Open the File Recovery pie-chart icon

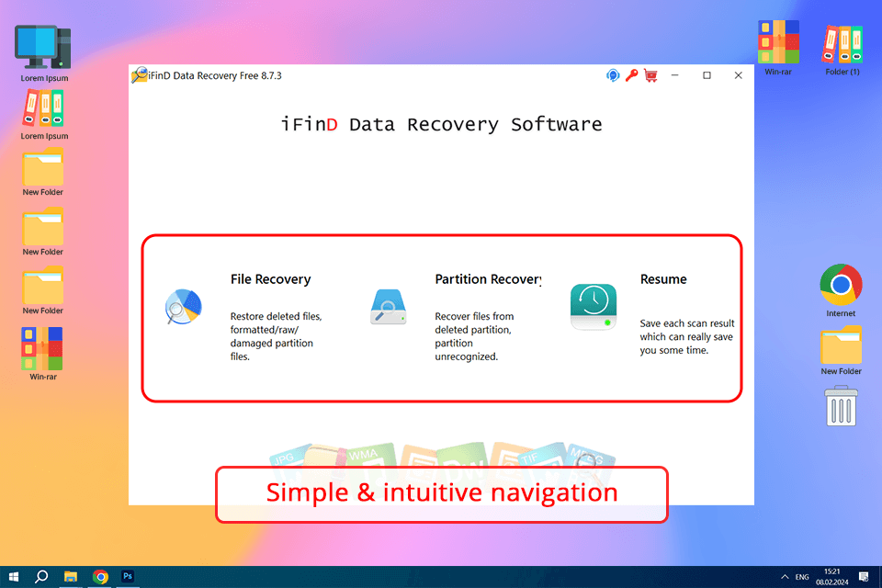(184, 307)
